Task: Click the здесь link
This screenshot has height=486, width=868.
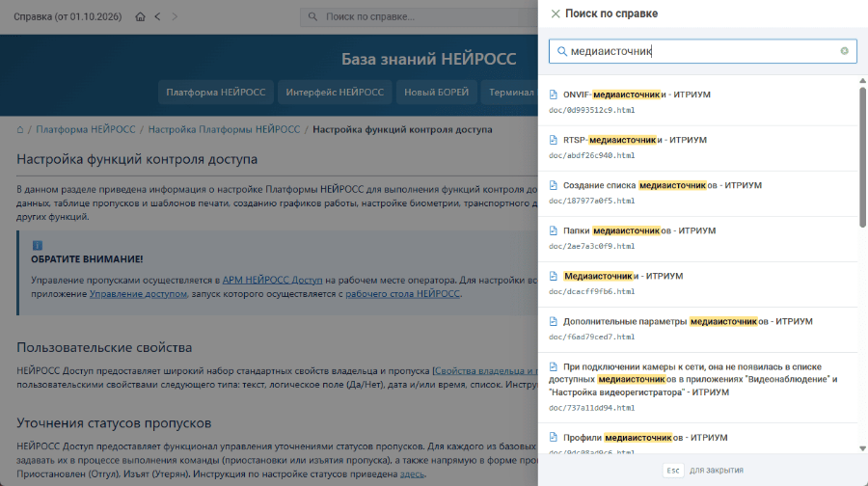Action: 413,474
